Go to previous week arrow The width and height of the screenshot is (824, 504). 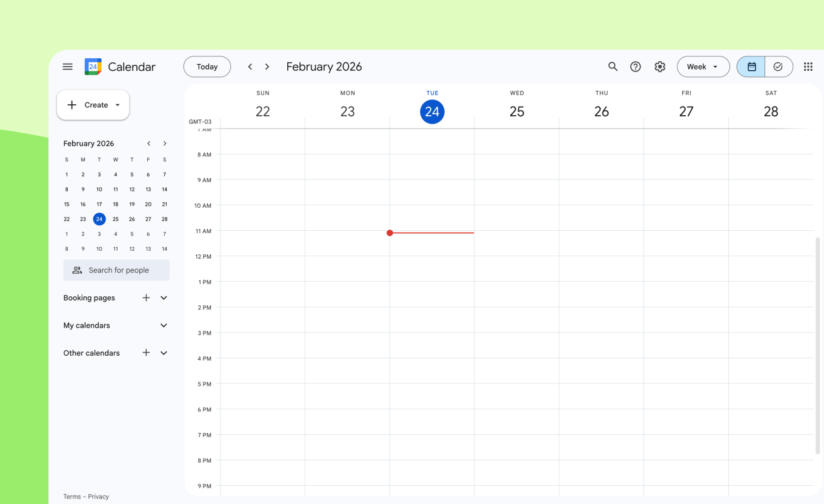click(x=250, y=67)
